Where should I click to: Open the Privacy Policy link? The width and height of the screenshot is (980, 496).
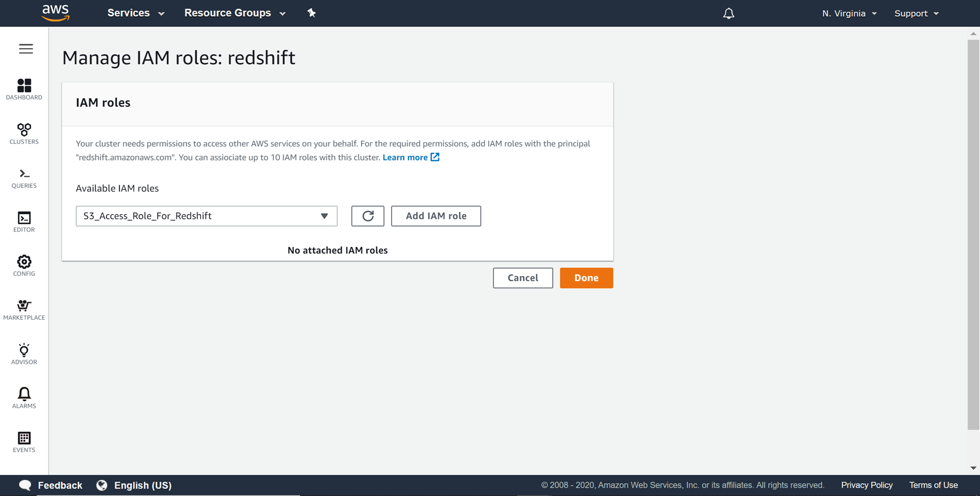(x=867, y=485)
